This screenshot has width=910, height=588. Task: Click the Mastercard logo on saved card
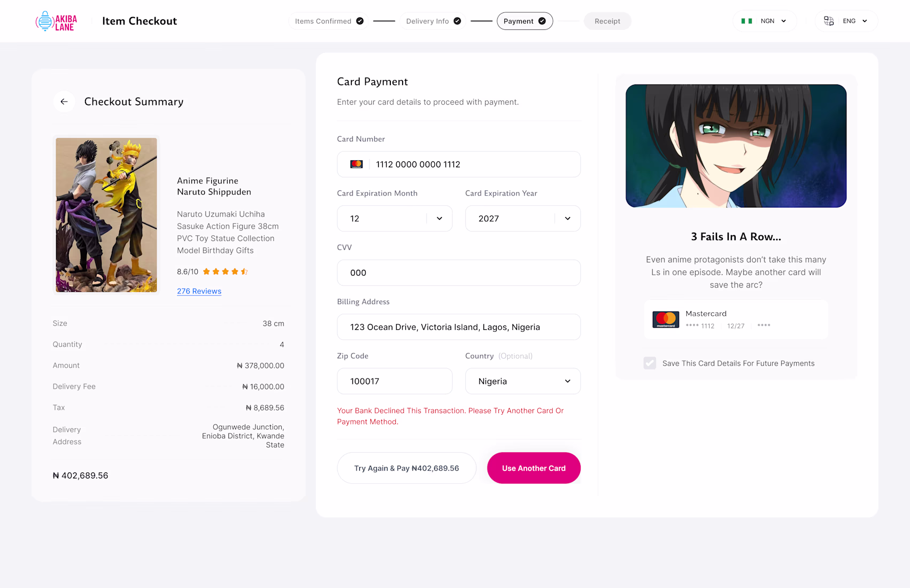coord(666,319)
